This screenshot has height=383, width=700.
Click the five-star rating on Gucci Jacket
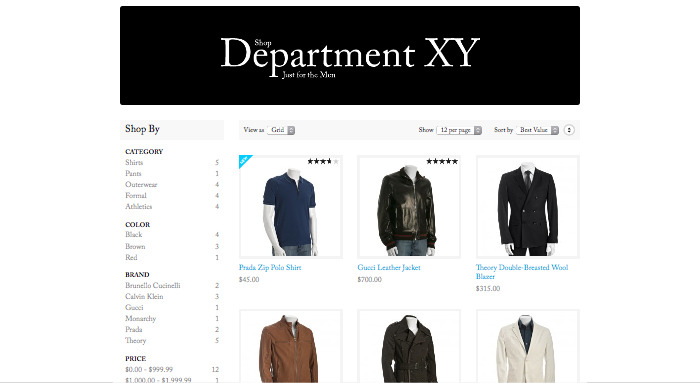(442, 162)
